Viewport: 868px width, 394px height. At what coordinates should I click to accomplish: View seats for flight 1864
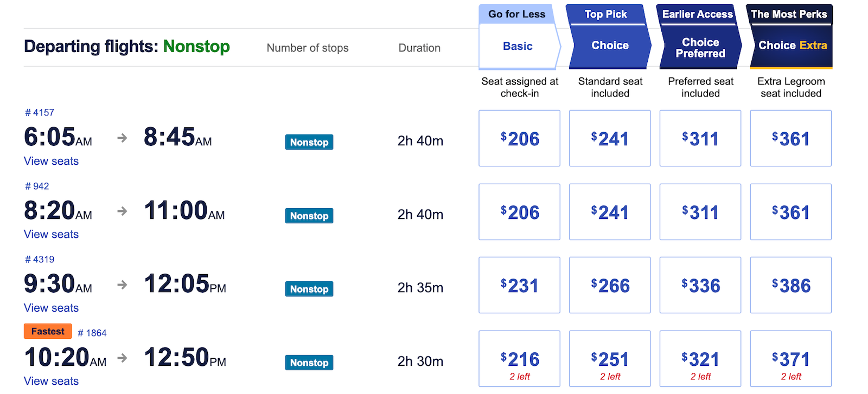[x=50, y=381]
